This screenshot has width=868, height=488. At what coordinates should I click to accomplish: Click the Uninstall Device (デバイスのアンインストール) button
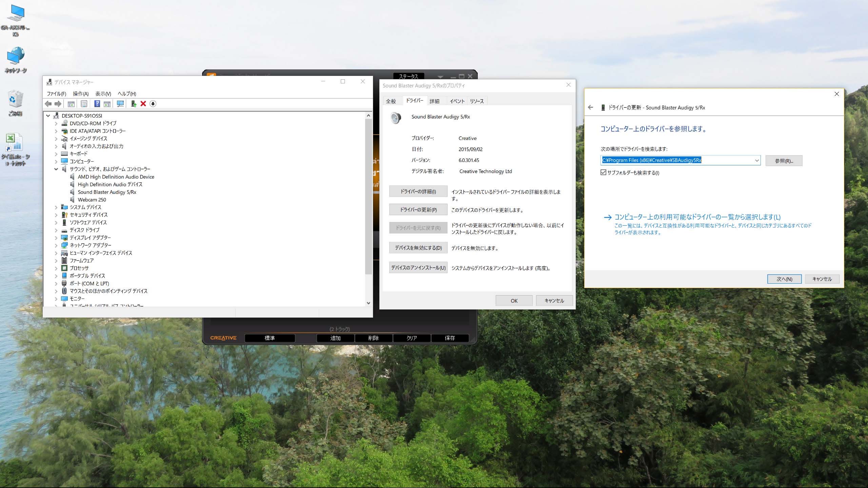pyautogui.click(x=418, y=267)
